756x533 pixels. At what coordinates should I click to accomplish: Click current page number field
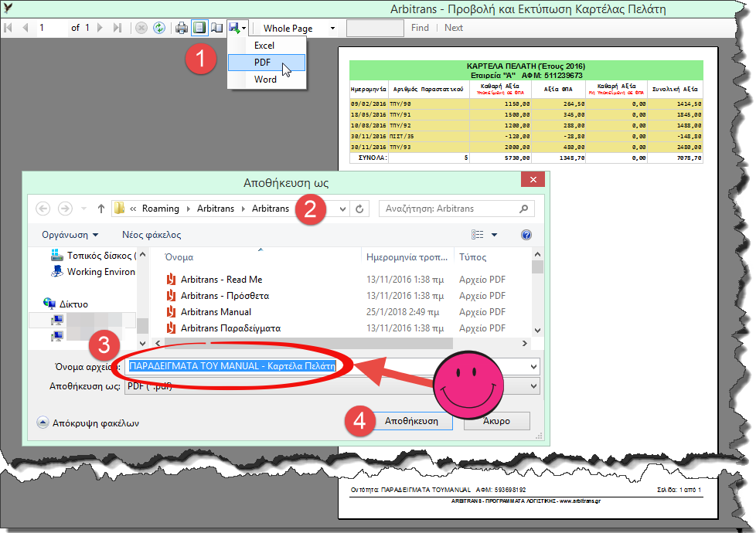[50, 28]
